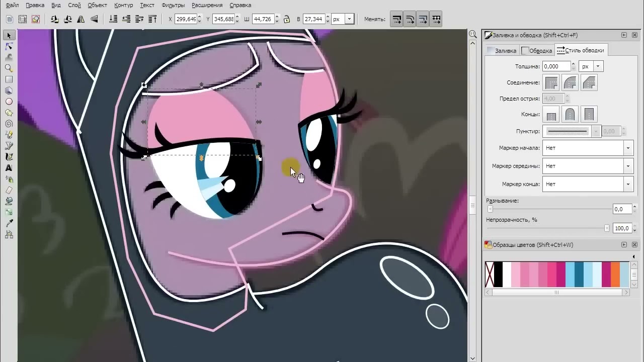Select the Connector tool

click(9, 234)
